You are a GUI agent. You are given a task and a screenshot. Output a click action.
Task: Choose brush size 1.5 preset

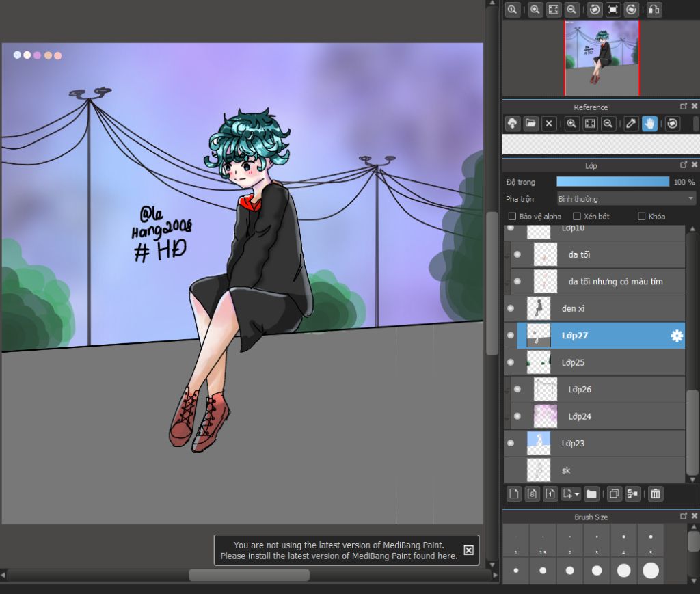(543, 541)
